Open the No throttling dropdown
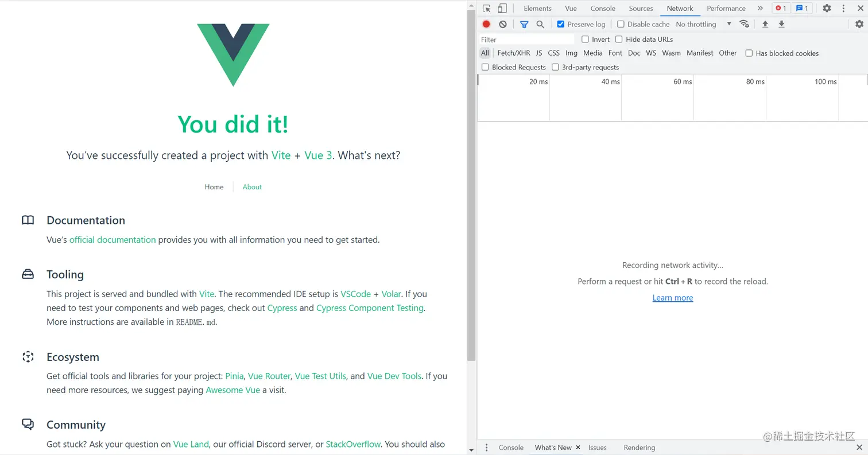Screen dimensions: 868x455 coord(703,24)
